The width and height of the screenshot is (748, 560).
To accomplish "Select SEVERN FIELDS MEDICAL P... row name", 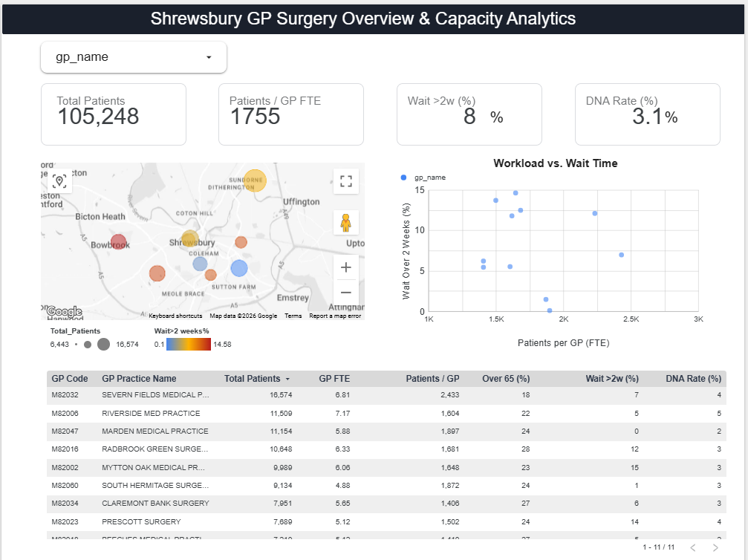I will point(155,395).
